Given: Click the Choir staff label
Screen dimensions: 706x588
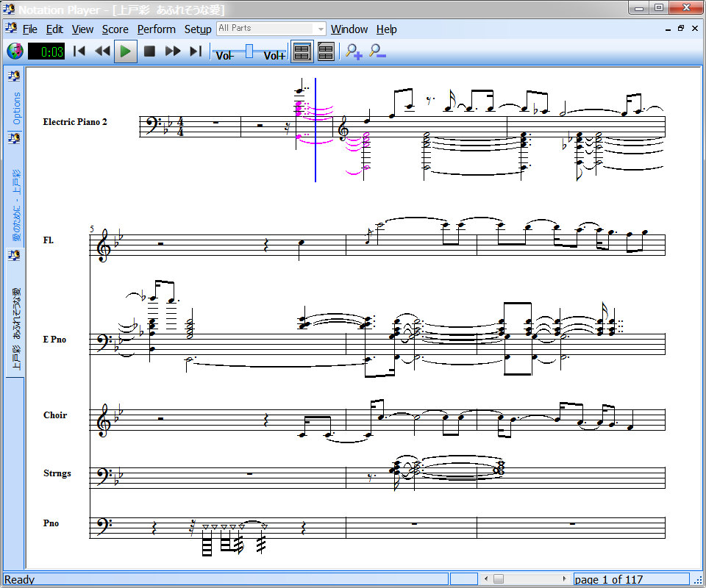Looking at the screenshot, I should (x=55, y=415).
